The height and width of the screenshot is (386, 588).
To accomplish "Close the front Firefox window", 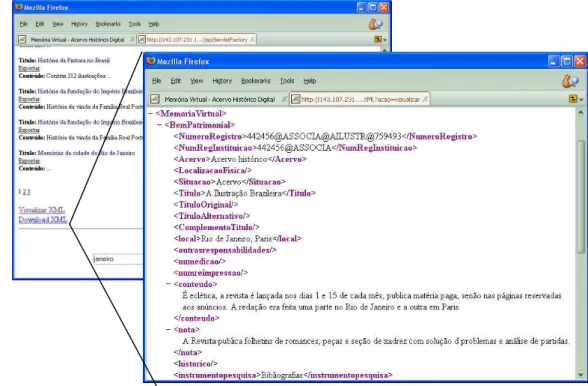I will pos(580,61).
